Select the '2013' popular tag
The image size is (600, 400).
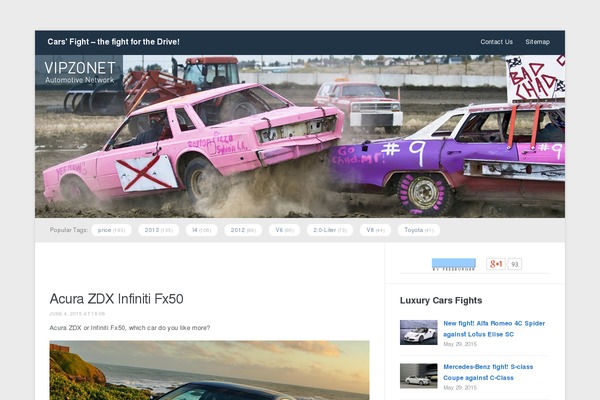[x=158, y=230]
